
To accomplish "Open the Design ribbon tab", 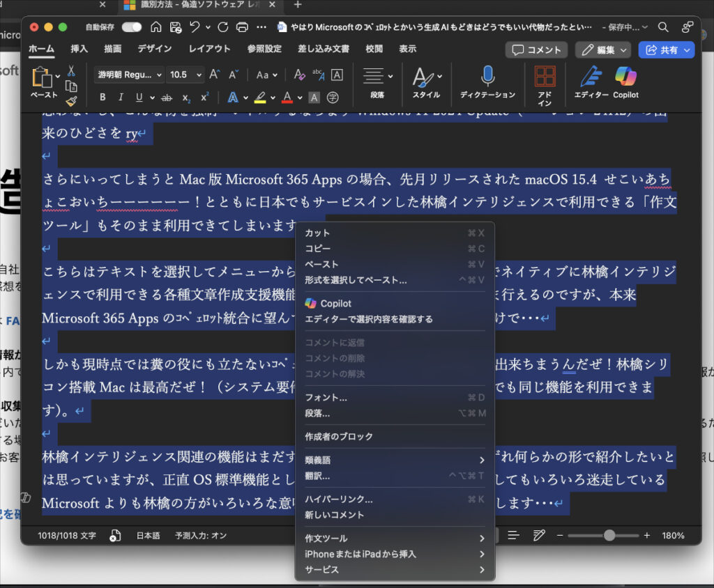I will click(x=154, y=49).
